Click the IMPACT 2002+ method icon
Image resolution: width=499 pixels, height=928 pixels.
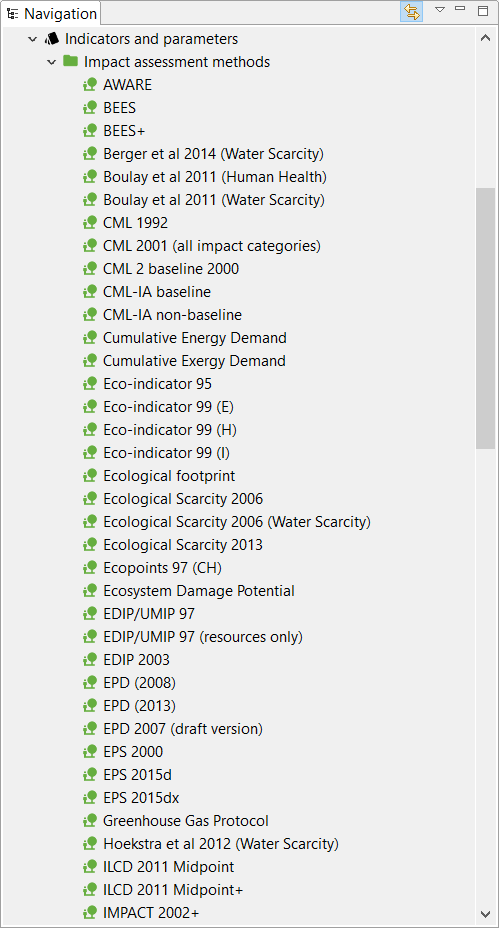(90, 913)
